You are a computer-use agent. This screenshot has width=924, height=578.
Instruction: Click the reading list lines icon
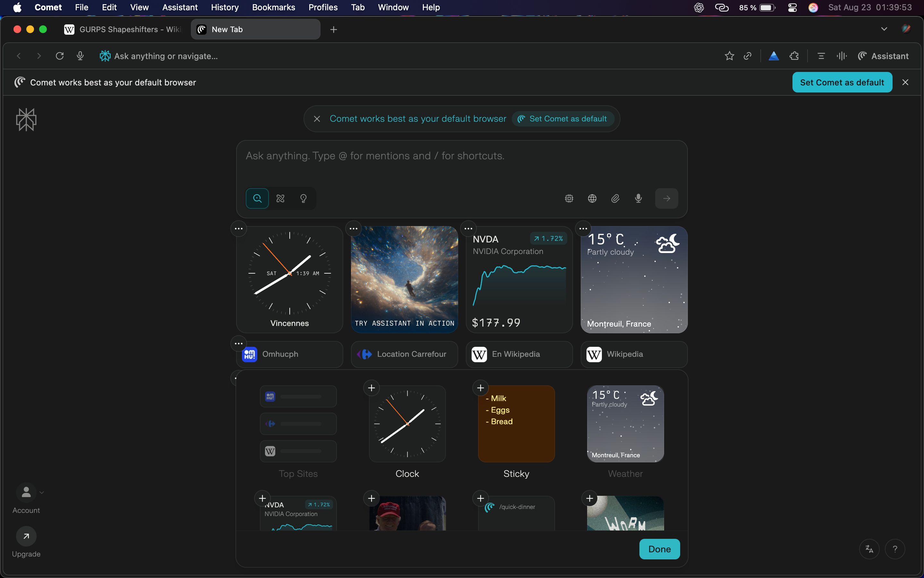coord(821,56)
